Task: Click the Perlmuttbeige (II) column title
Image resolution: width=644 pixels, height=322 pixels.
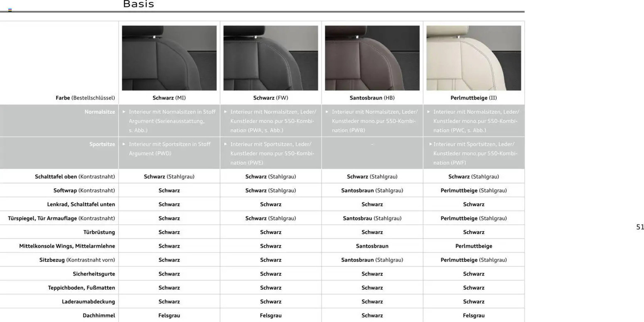Action: tap(473, 98)
